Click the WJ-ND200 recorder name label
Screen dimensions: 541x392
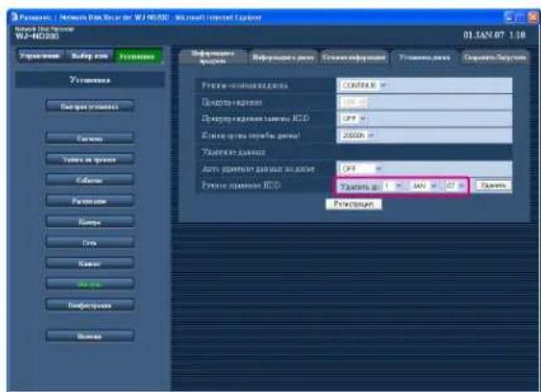tap(37, 36)
